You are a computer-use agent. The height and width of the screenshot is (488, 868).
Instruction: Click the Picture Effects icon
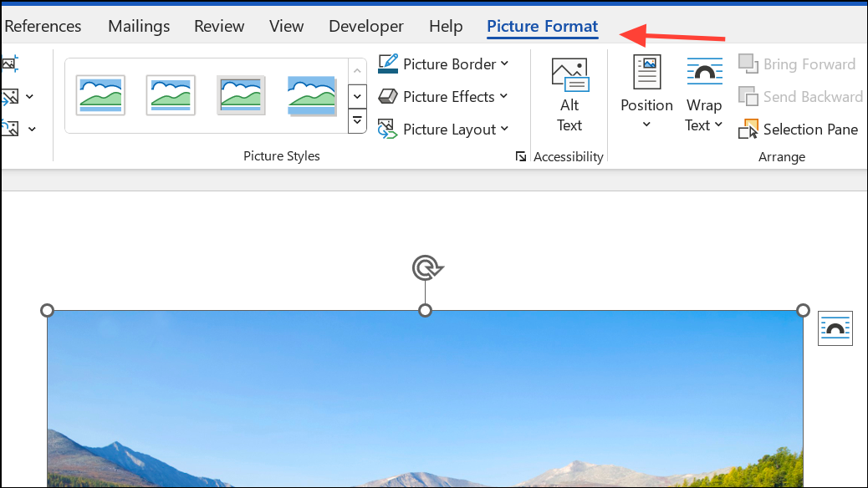[387, 96]
